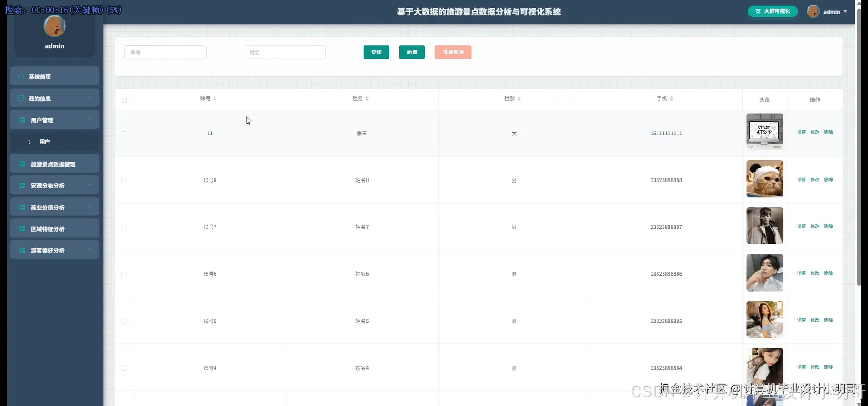The width and height of the screenshot is (868, 406).
Task: Select phone number 13823888888
Action: 666,180
